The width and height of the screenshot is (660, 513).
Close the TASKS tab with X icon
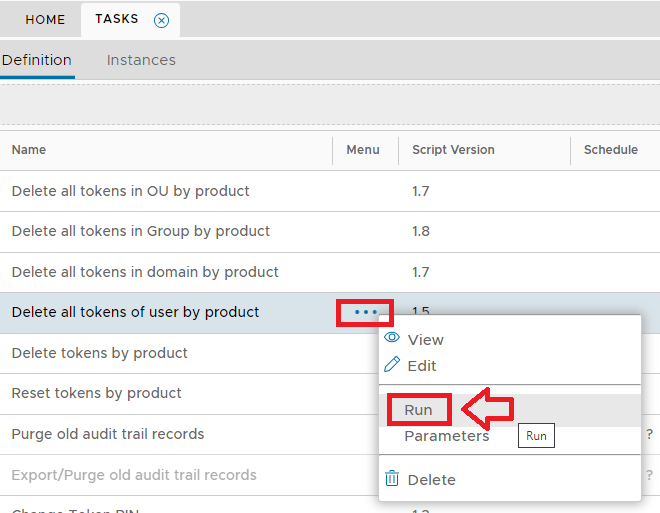(162, 20)
